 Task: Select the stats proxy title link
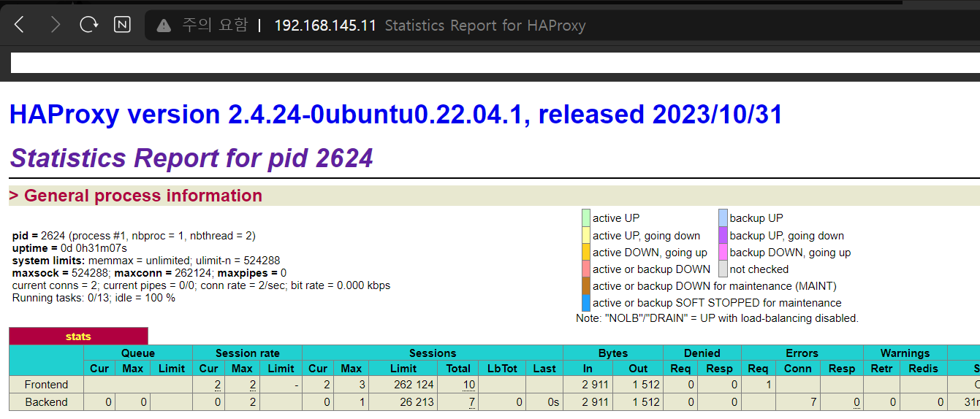pos(78,337)
